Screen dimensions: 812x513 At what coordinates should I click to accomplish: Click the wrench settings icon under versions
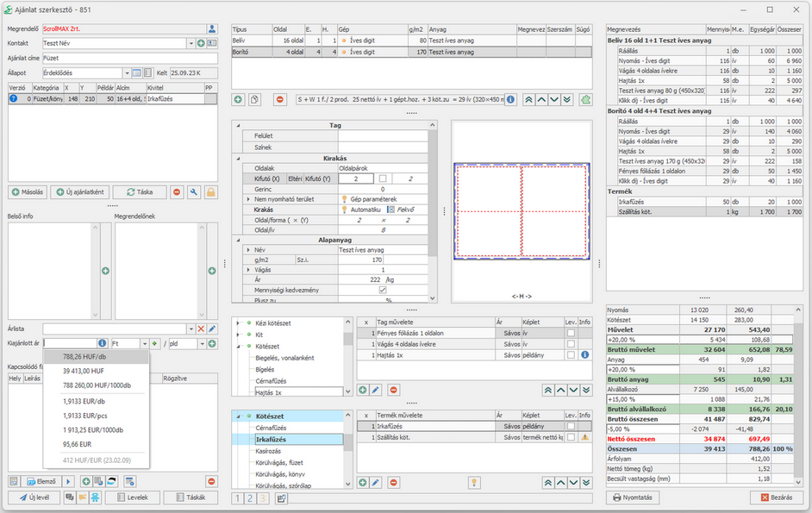coord(194,192)
